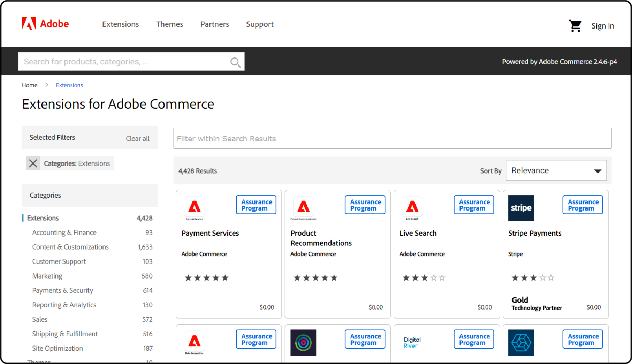Expand the Extensions category list
The image size is (632, 364).
[x=42, y=218]
